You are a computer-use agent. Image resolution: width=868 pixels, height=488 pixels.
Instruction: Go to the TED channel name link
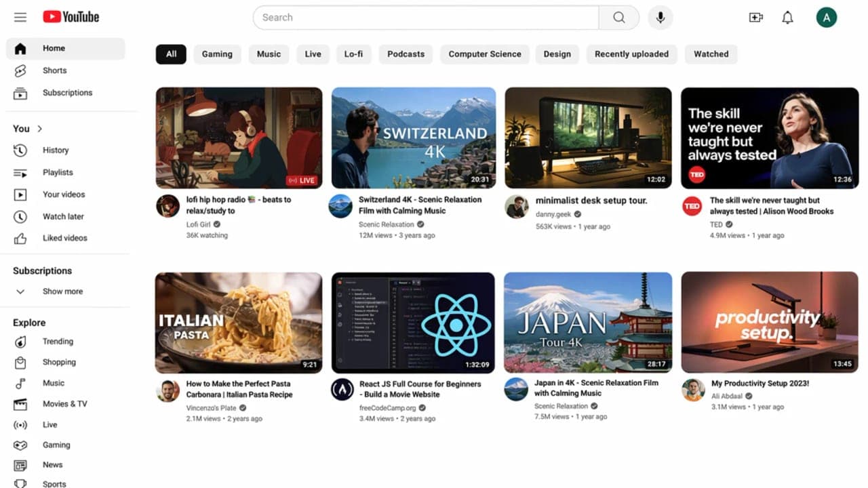point(716,224)
